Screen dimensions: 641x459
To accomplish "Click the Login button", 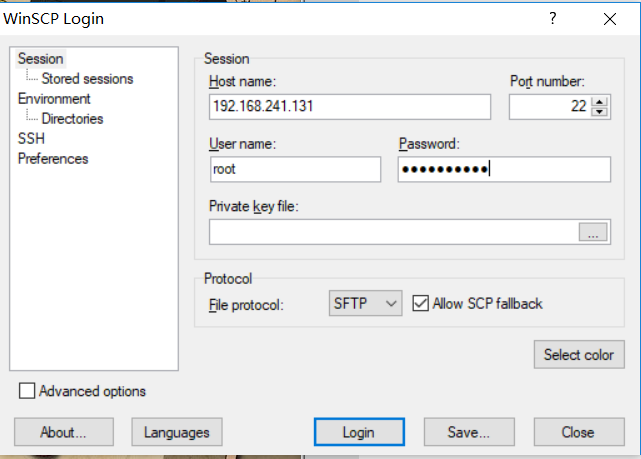I will pyautogui.click(x=359, y=432).
